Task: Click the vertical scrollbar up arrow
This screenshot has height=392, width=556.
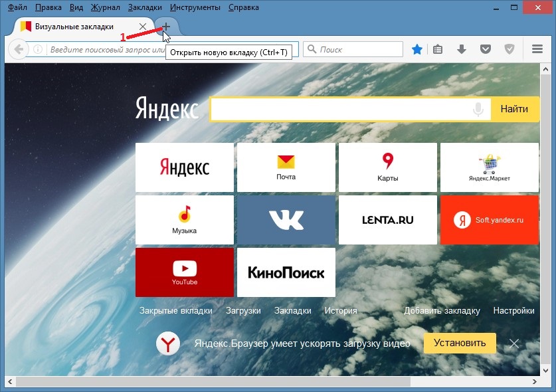Action: point(545,70)
